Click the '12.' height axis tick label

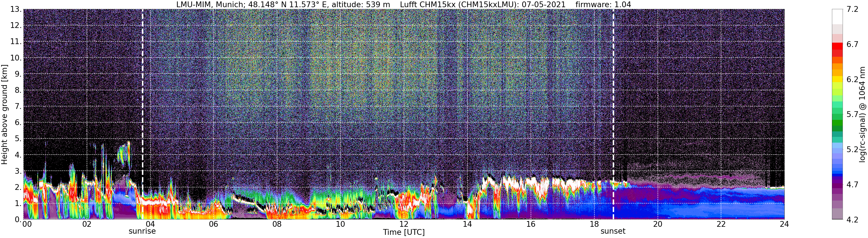(16, 26)
